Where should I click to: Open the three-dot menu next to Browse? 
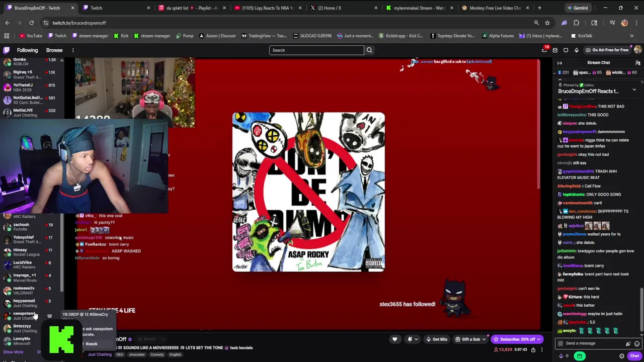coord(73,50)
